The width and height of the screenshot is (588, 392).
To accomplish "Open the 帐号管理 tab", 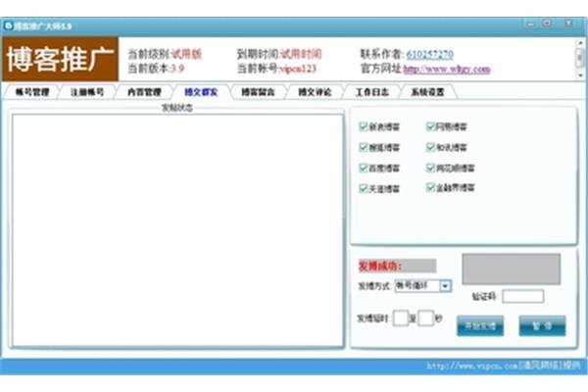I will click(x=32, y=92).
